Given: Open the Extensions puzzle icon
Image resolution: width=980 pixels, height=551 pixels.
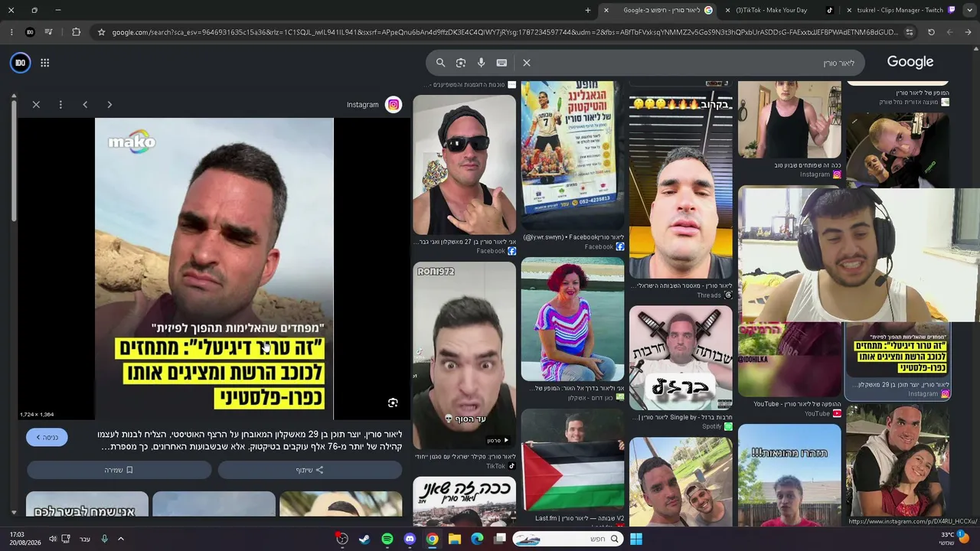Looking at the screenshot, I should [x=76, y=32].
